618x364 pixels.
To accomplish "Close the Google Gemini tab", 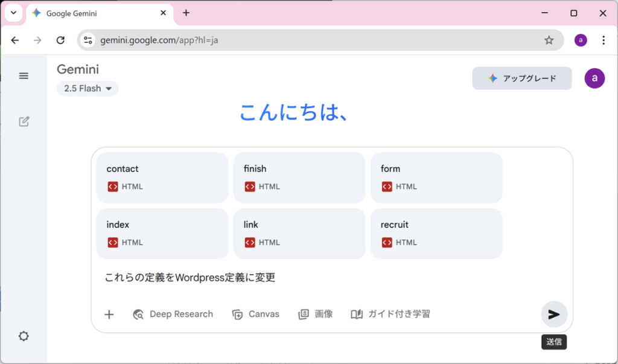I will 163,13.
